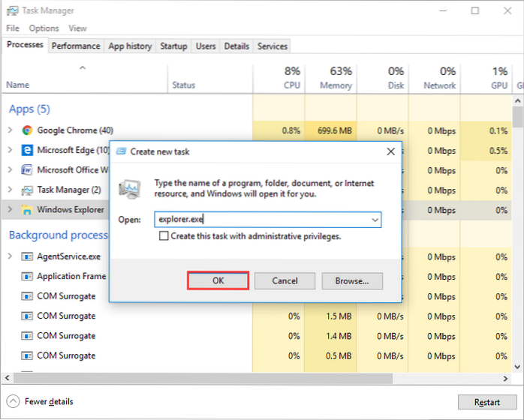Collapse view with Fewer details
524x420 pixels.
41,402
